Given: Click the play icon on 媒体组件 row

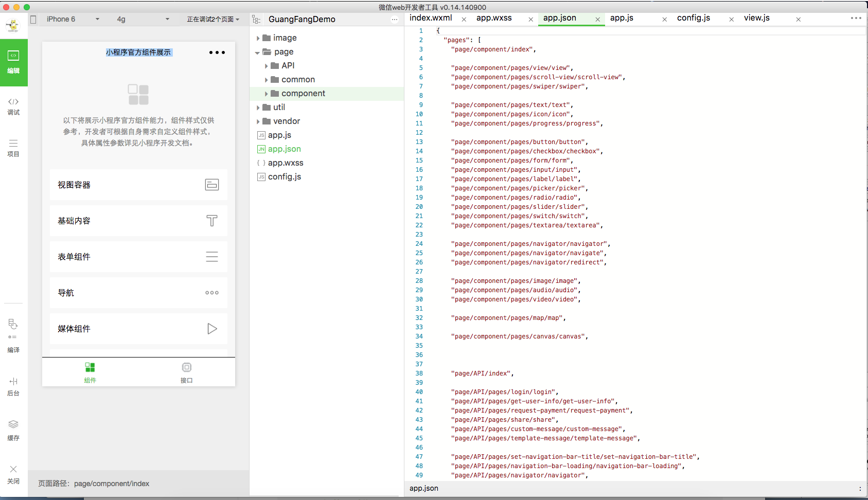Looking at the screenshot, I should coord(212,329).
